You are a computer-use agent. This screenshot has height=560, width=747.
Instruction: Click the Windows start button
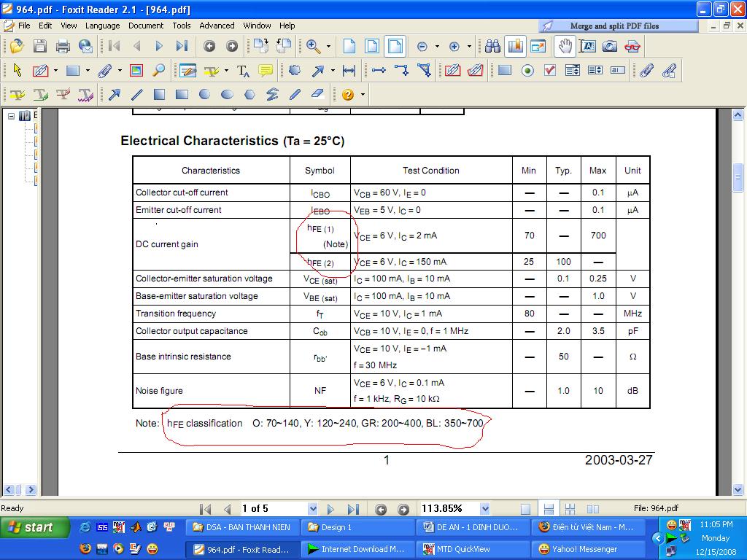tap(34, 527)
